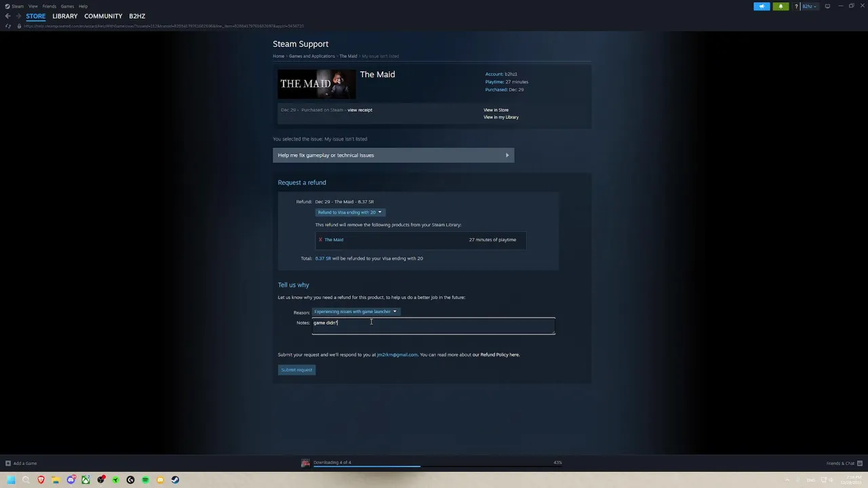This screenshot has width=868, height=488.
Task: Click the Playtime: 27 minutes text
Action: click(x=507, y=82)
